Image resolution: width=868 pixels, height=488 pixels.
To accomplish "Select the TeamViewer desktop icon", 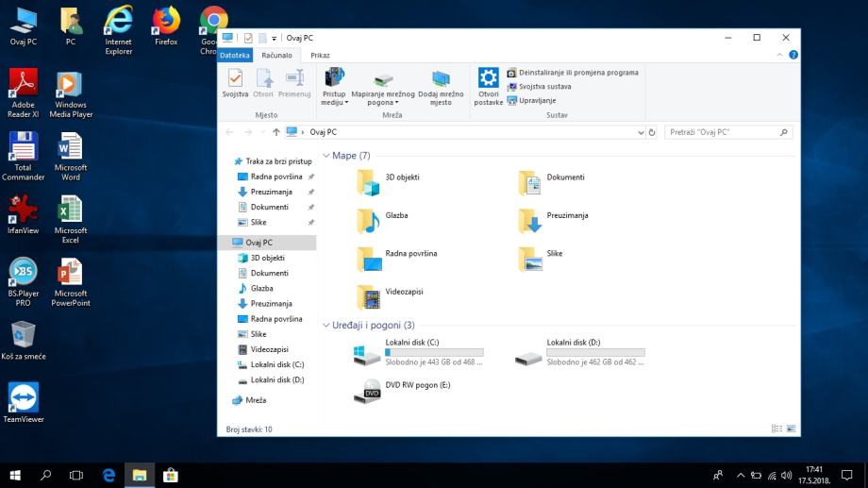I will 23,403.
